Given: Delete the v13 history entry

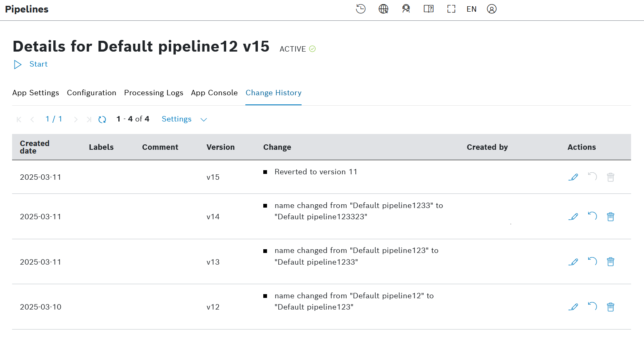Looking at the screenshot, I should tap(611, 262).
